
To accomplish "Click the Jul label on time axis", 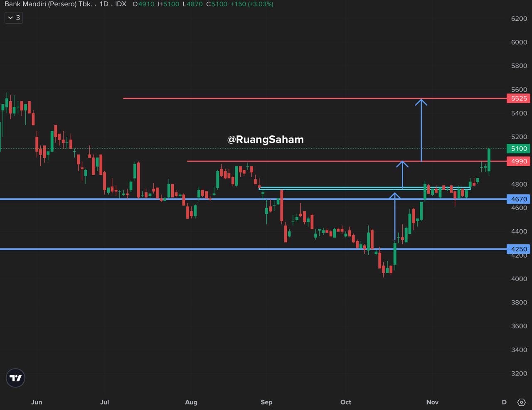I will [105, 402].
